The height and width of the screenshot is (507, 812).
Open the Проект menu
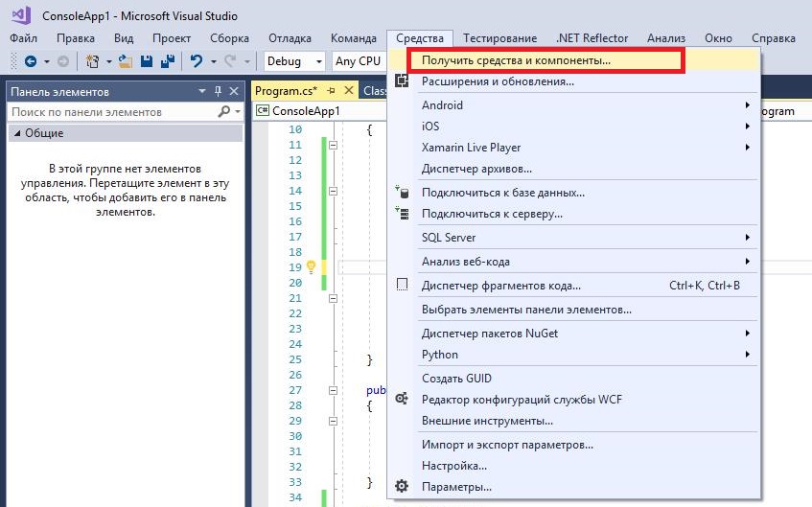[172, 38]
